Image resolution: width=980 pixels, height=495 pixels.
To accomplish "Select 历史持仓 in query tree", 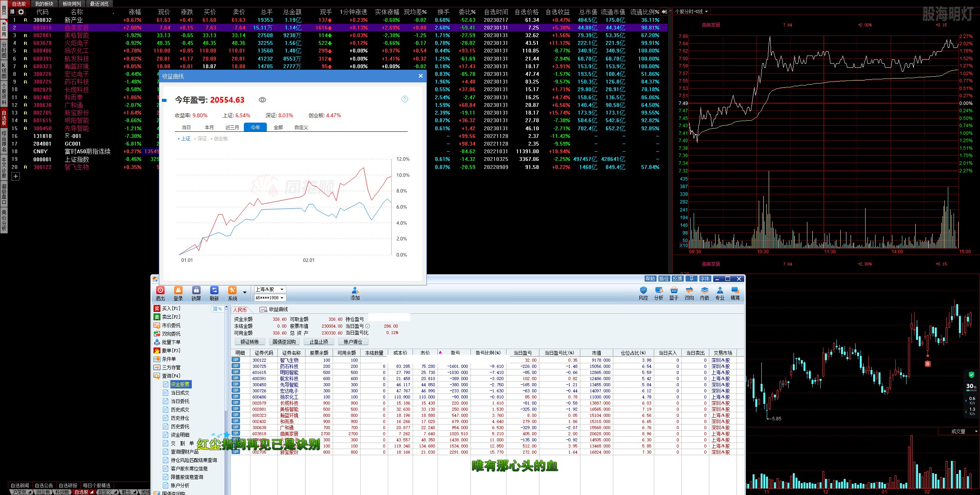I will pos(180,418).
